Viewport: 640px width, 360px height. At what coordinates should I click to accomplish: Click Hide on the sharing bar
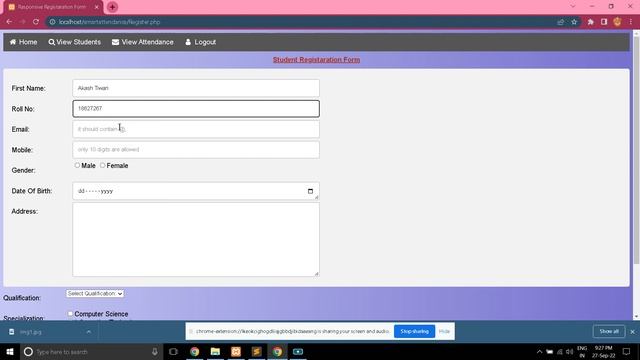coord(444,331)
